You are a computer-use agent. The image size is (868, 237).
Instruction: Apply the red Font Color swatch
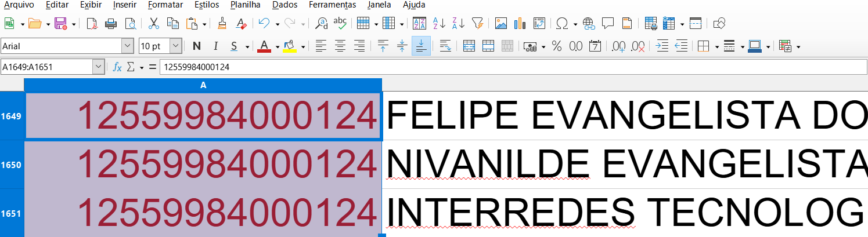264,46
